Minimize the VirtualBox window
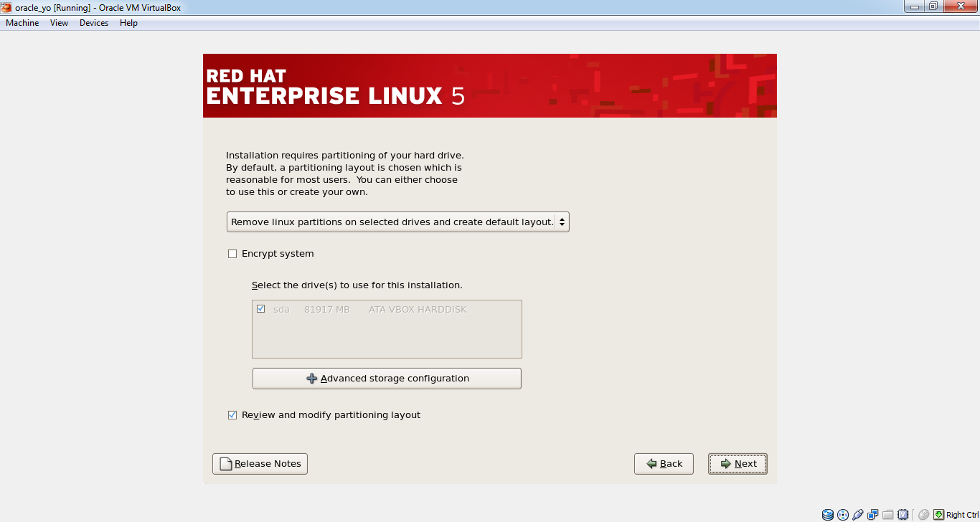The image size is (980, 522). coord(913,6)
